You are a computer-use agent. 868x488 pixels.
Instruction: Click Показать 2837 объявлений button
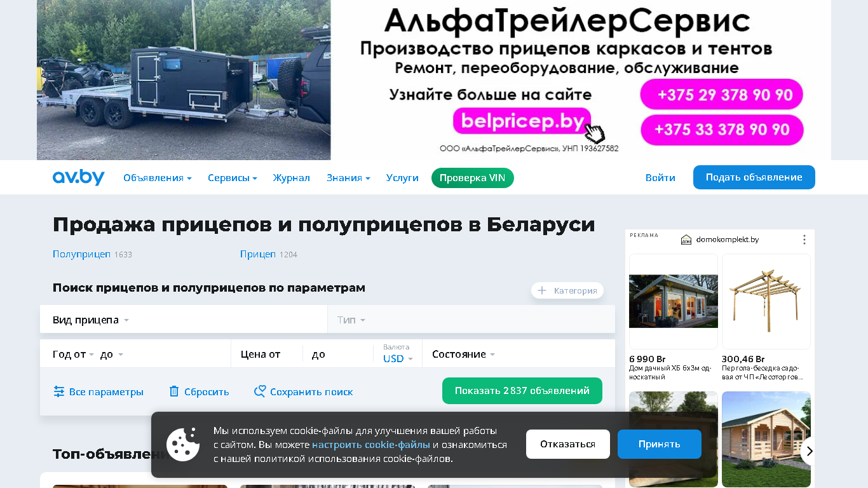tap(522, 391)
